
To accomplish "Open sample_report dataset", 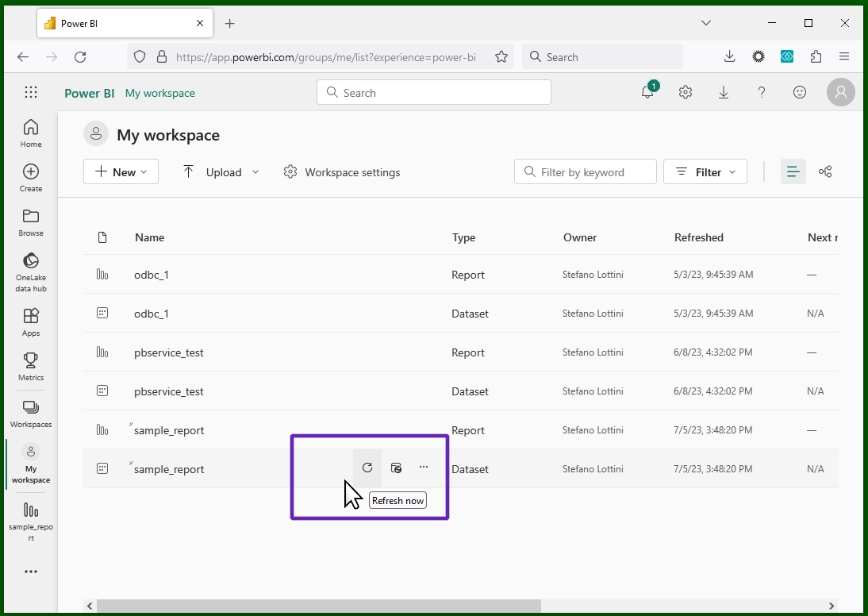I will (x=169, y=469).
